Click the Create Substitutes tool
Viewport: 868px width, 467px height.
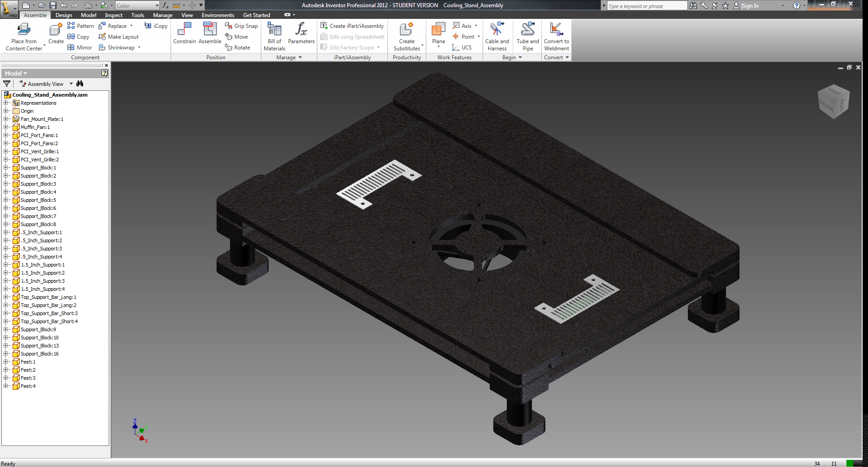tap(407, 36)
